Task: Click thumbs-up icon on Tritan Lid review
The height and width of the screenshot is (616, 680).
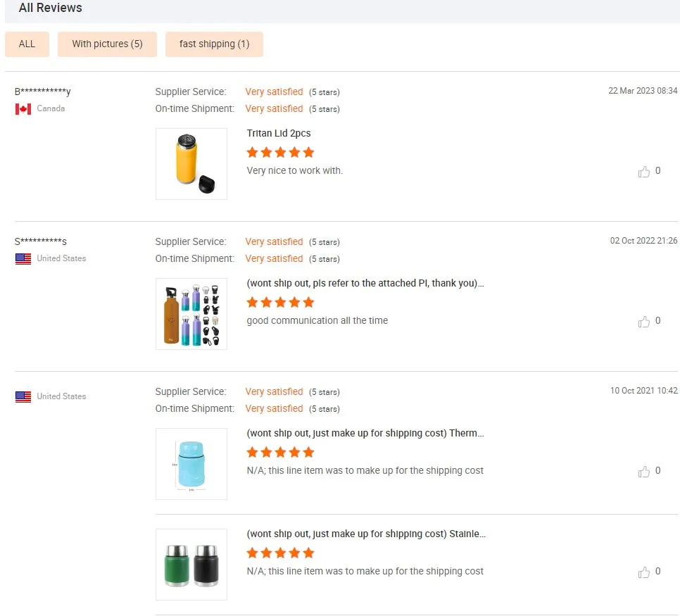Action: pyautogui.click(x=643, y=171)
